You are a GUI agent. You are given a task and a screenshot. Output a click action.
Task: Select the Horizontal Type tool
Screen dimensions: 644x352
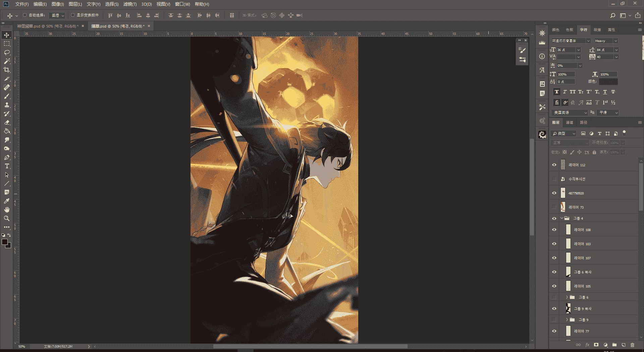click(7, 166)
